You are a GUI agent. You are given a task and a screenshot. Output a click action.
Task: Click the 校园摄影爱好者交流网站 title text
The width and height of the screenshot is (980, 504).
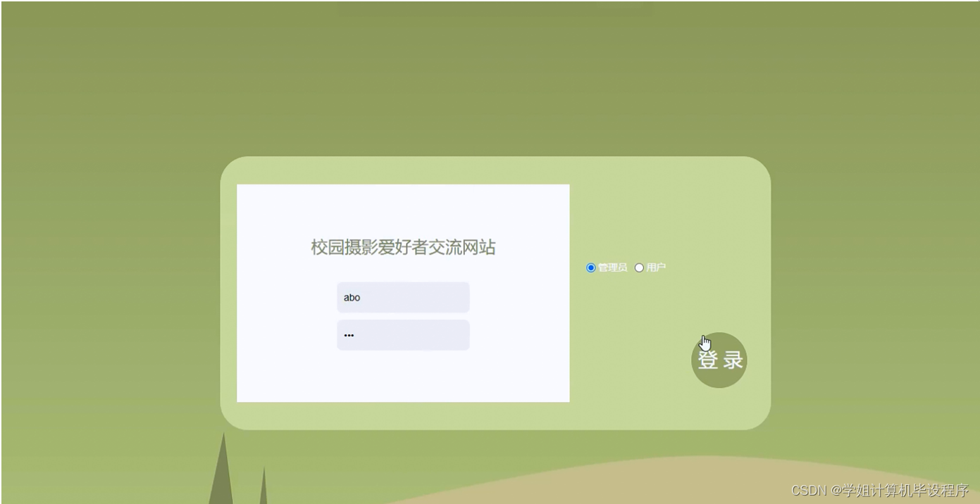click(403, 247)
